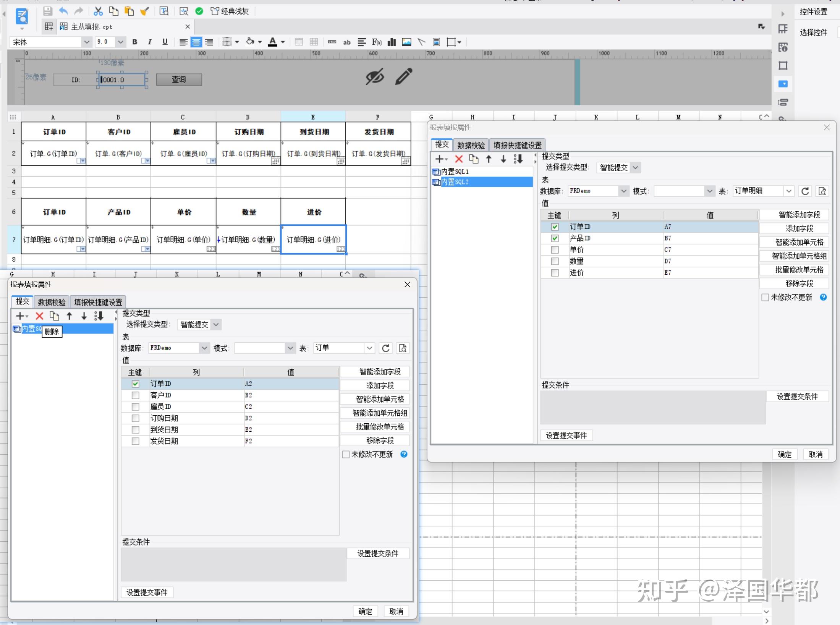Click preview table icon in left dialog
The height and width of the screenshot is (625, 840).
[403, 348]
